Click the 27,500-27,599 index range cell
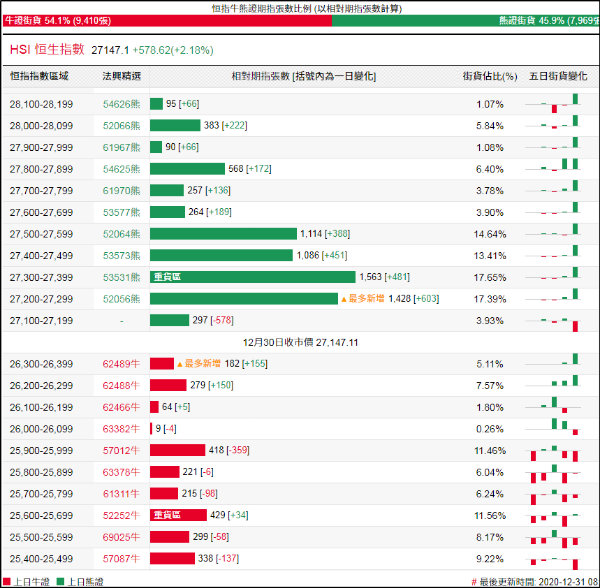This screenshot has height=588, width=600. 41,234
